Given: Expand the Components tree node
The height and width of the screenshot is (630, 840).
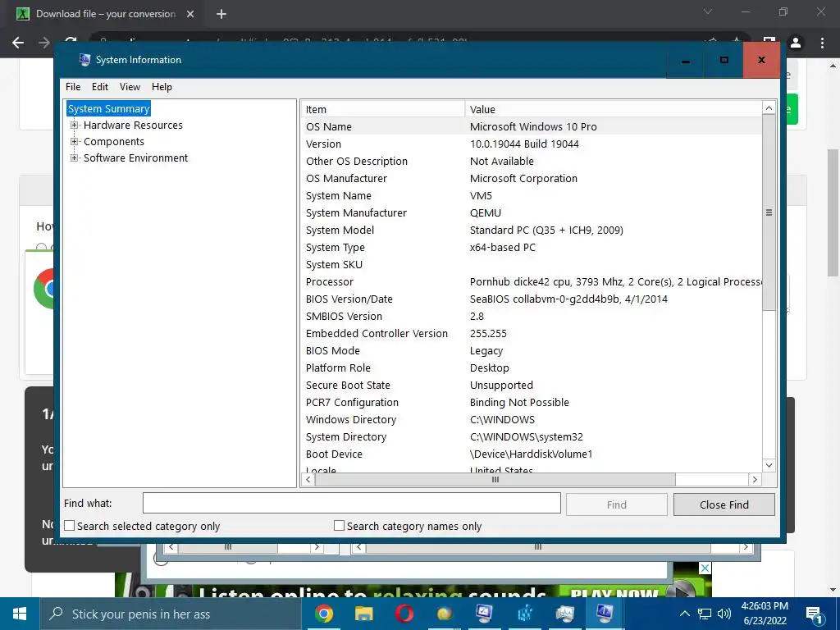Looking at the screenshot, I should click(x=74, y=141).
